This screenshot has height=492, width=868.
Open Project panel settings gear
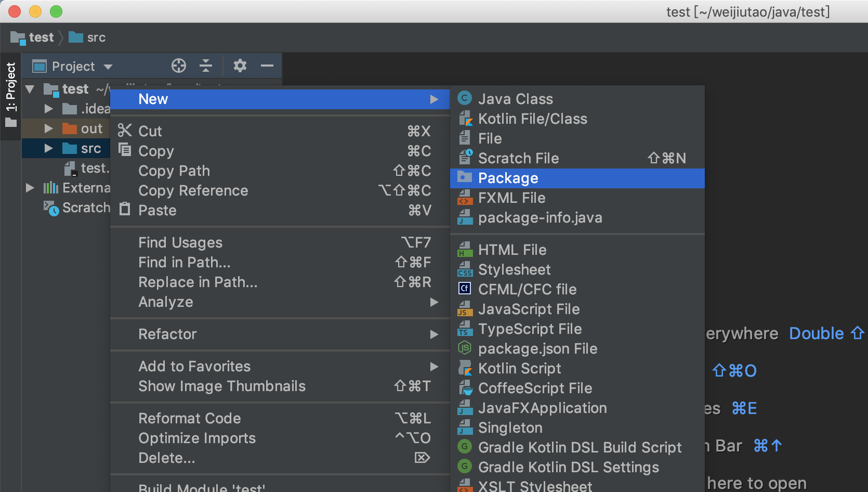[240, 66]
